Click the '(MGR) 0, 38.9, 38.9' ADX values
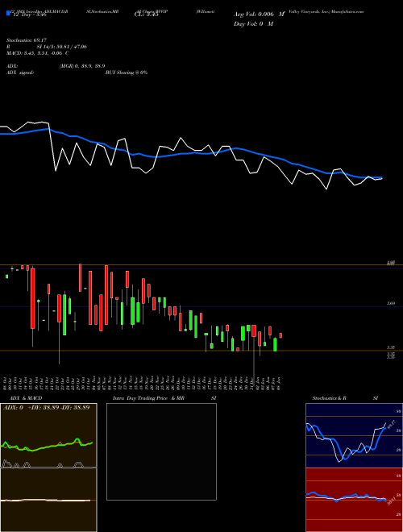This screenshot has width=403, height=532. [82, 66]
